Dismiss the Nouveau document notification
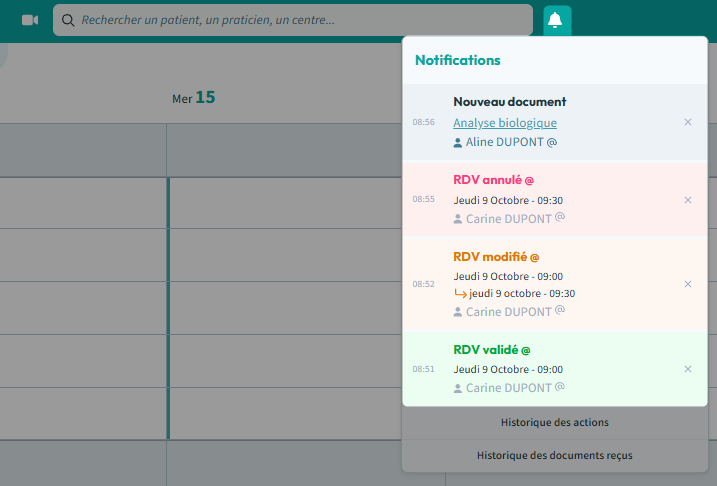Screen dimensions: 717x486 687,122
